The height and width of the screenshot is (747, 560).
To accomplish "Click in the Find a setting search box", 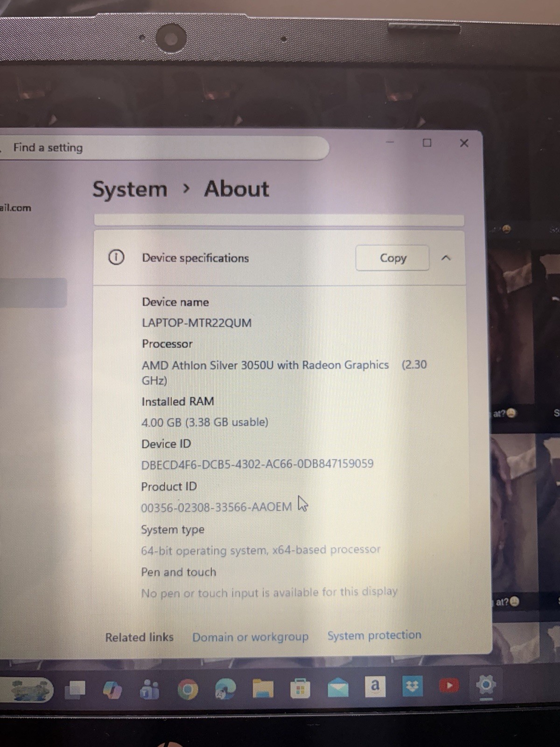I will (x=163, y=148).
